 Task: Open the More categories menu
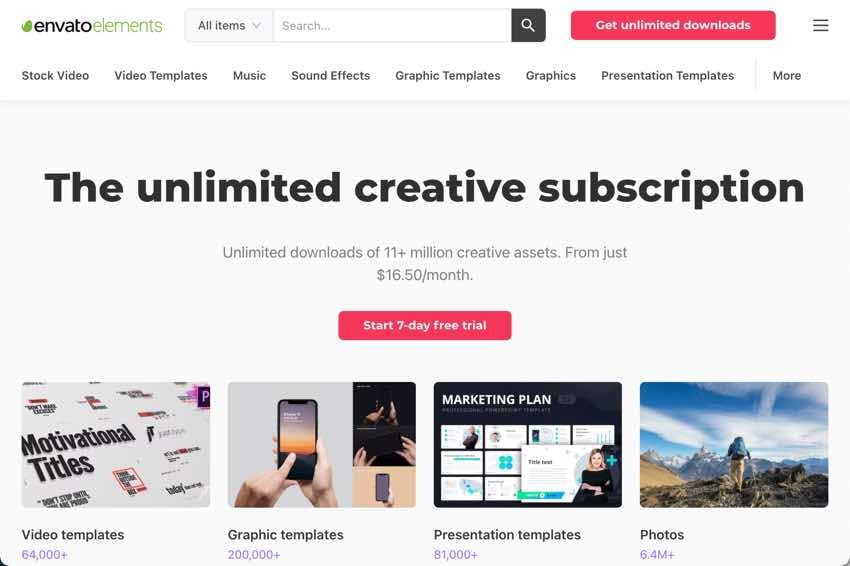point(787,75)
